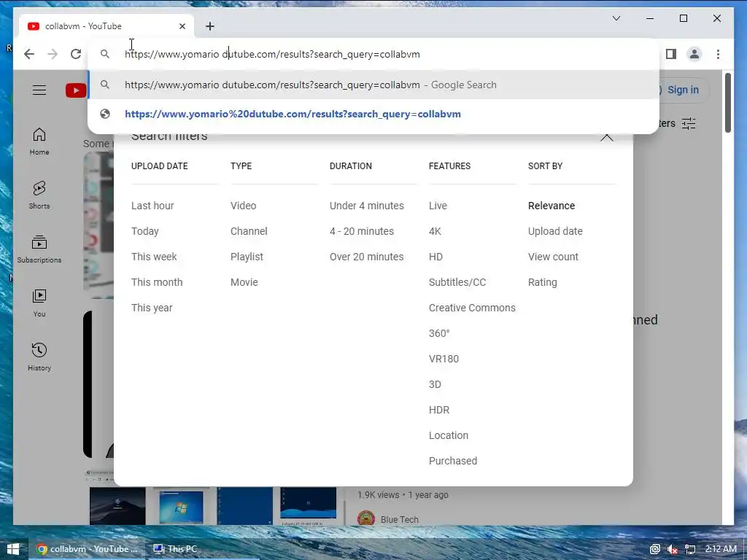
Task: Open Chrome's three-dot menu
Action: pos(718,54)
